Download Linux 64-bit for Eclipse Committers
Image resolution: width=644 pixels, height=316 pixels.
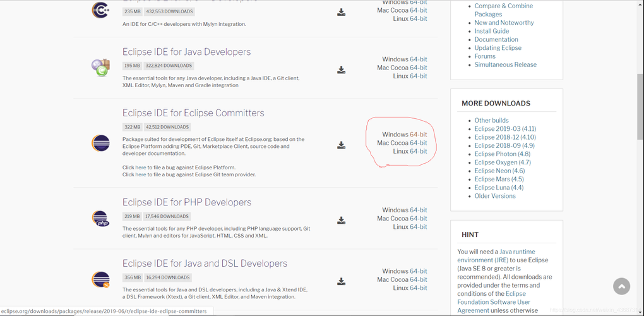(x=418, y=151)
